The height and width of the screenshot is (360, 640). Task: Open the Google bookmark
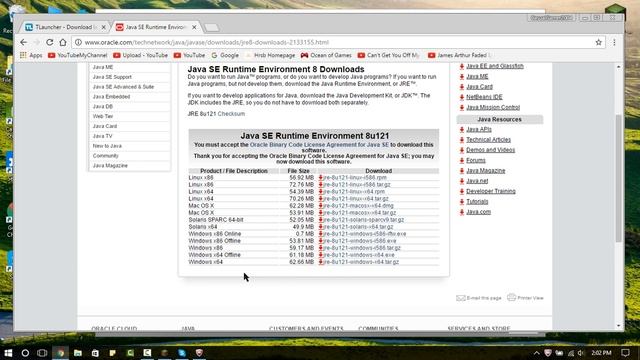(x=225, y=55)
